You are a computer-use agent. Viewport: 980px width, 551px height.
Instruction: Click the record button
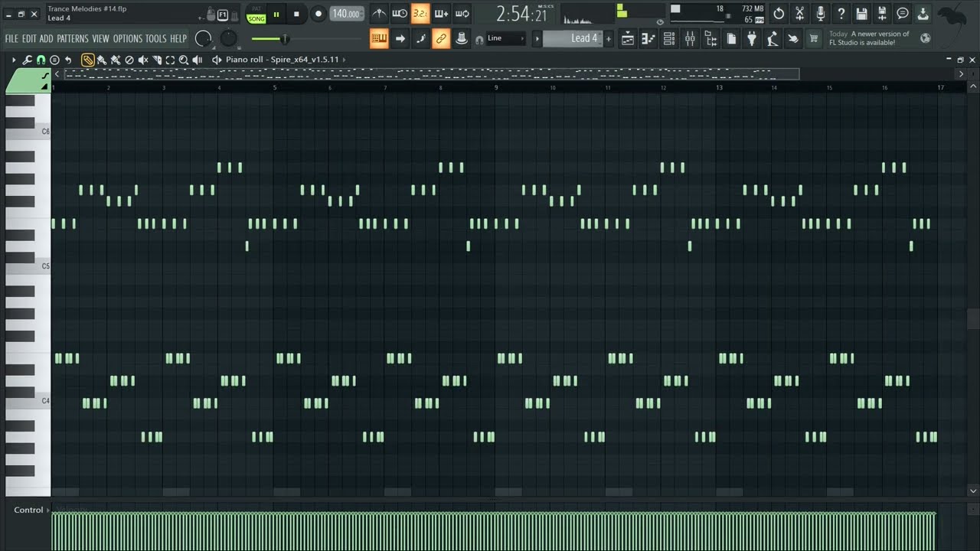pos(318,14)
